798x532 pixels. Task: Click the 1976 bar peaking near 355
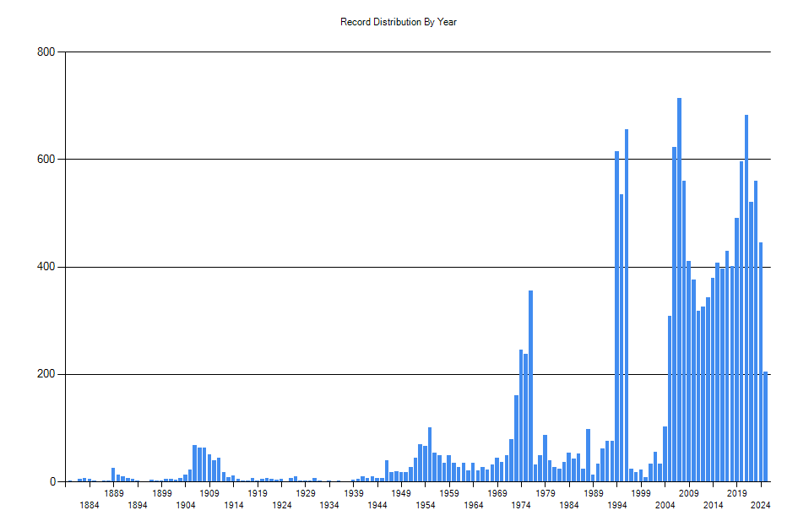pos(531,386)
